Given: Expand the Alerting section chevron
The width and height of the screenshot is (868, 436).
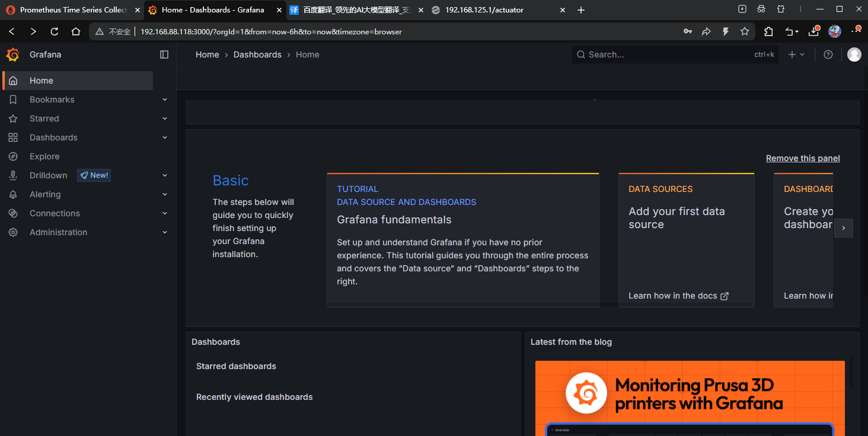Looking at the screenshot, I should [165, 194].
